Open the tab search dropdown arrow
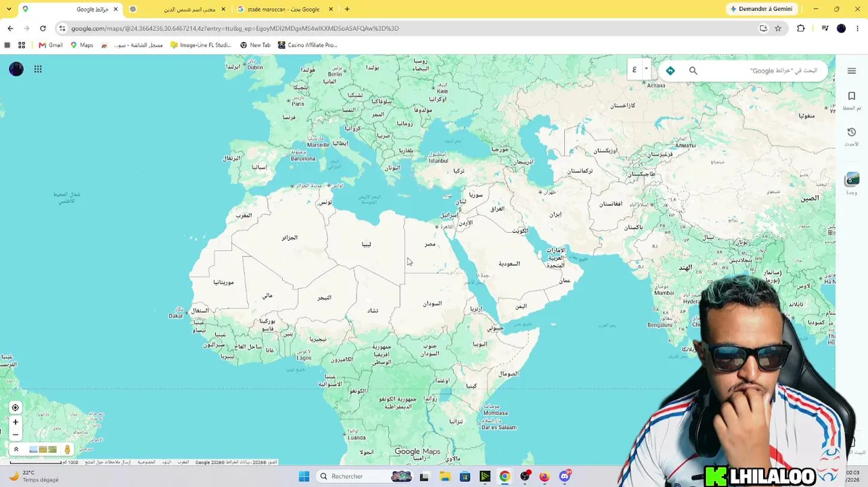This screenshot has width=868, height=487. point(9,9)
